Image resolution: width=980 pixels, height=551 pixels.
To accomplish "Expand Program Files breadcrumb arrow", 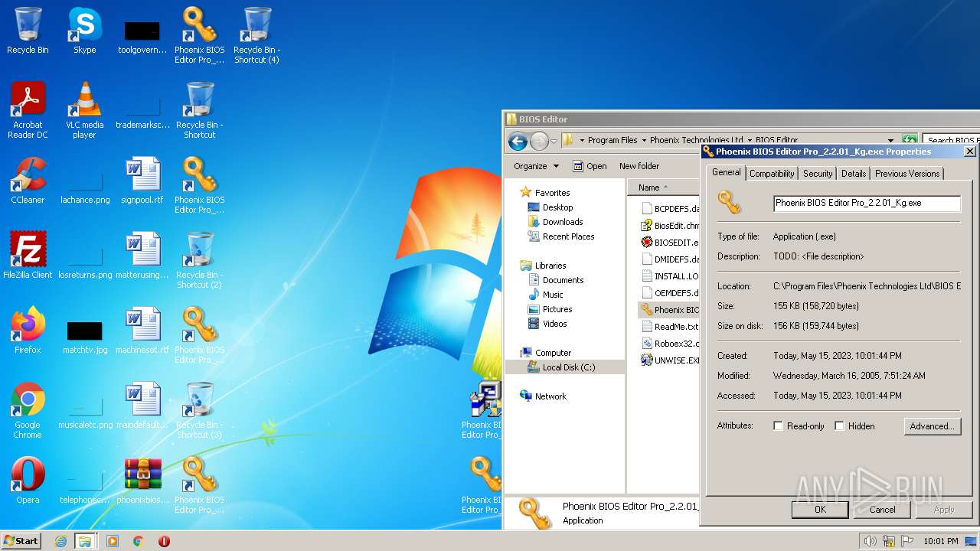I will pos(644,140).
